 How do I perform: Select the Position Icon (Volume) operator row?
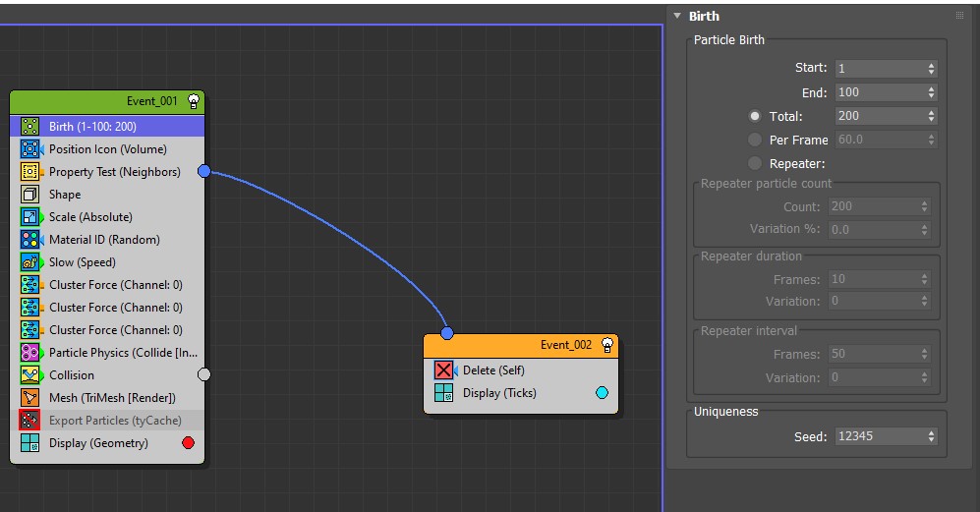coord(107,148)
